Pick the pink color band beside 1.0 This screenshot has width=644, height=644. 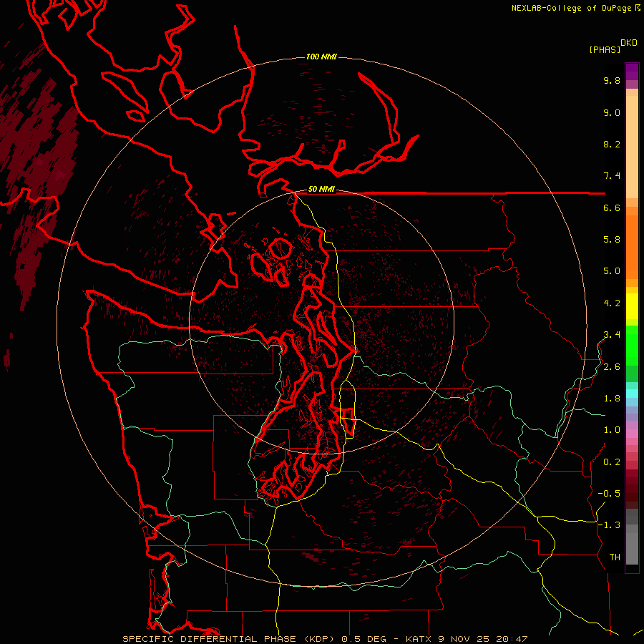click(x=632, y=434)
